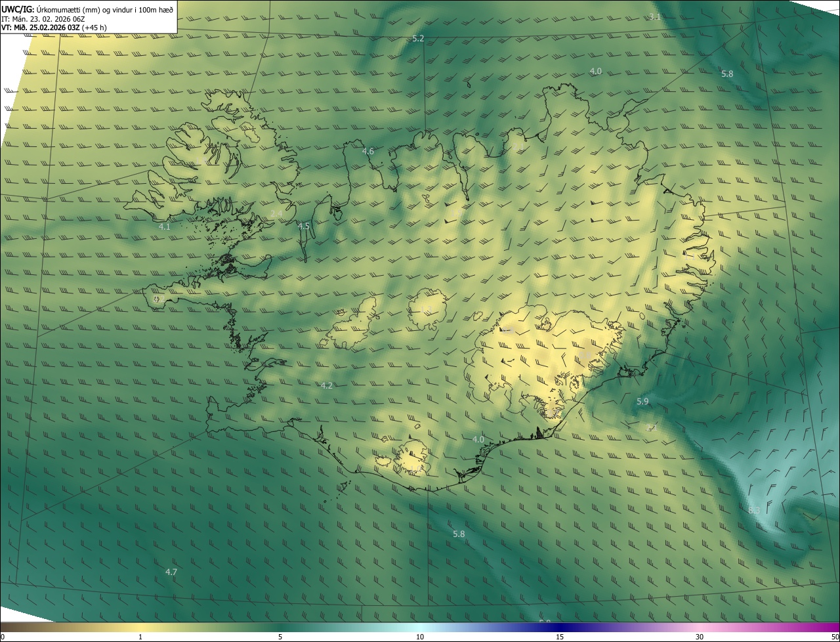Screen dimensions: 840x642
Task: Click the 50 tick label on the colour scale
Action: pyautogui.click(x=835, y=637)
